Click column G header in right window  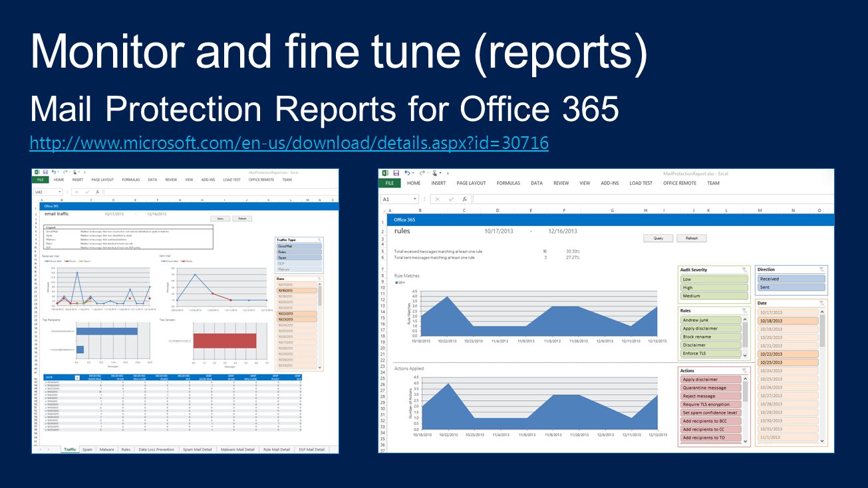(x=611, y=210)
